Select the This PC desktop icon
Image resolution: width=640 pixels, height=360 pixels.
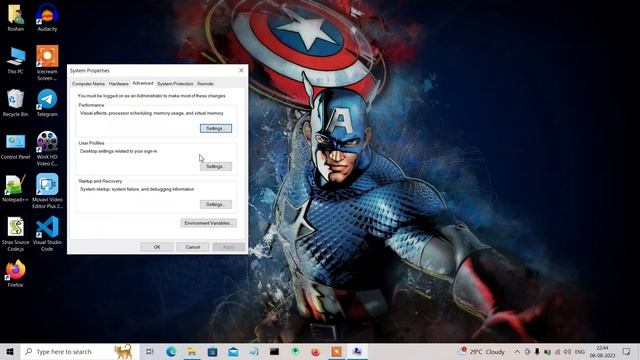click(16, 60)
